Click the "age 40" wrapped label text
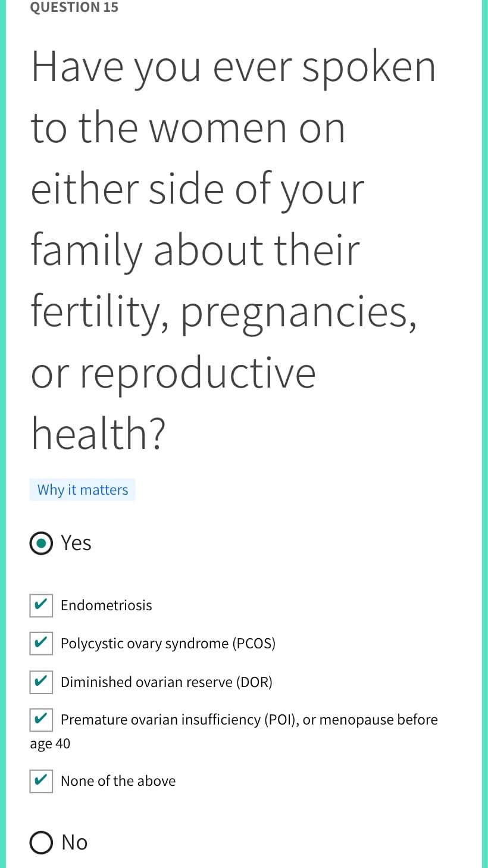Viewport: 488px width, 868px height. (50, 744)
